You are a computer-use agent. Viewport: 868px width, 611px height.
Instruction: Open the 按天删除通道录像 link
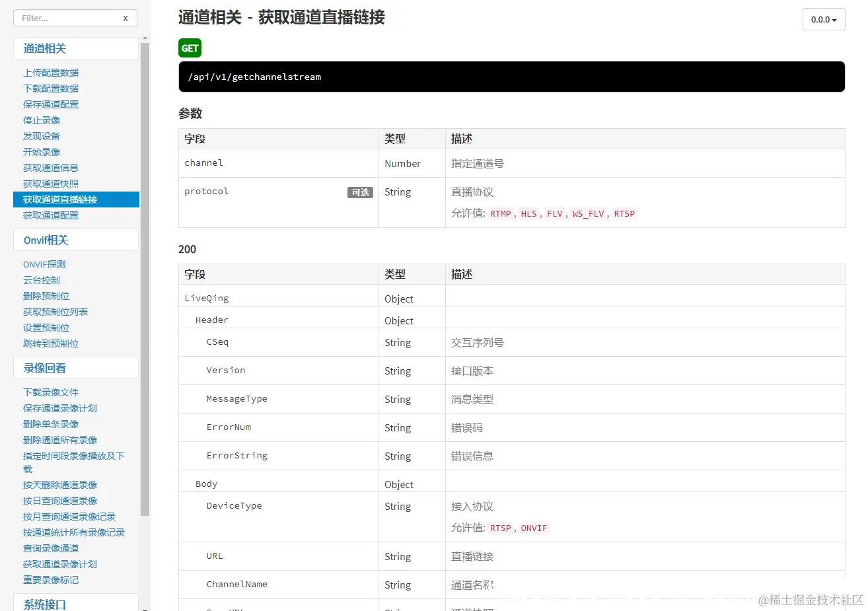click(60, 485)
